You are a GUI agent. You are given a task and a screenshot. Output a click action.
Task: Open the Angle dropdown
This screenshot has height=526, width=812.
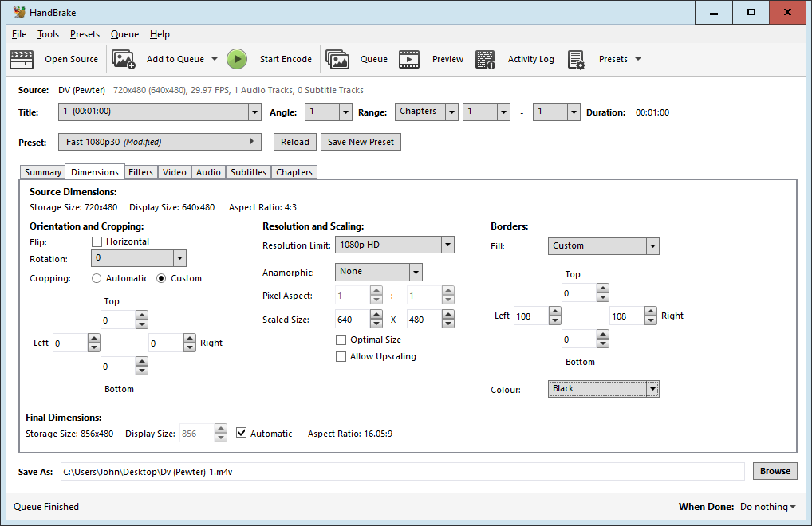[329, 112]
